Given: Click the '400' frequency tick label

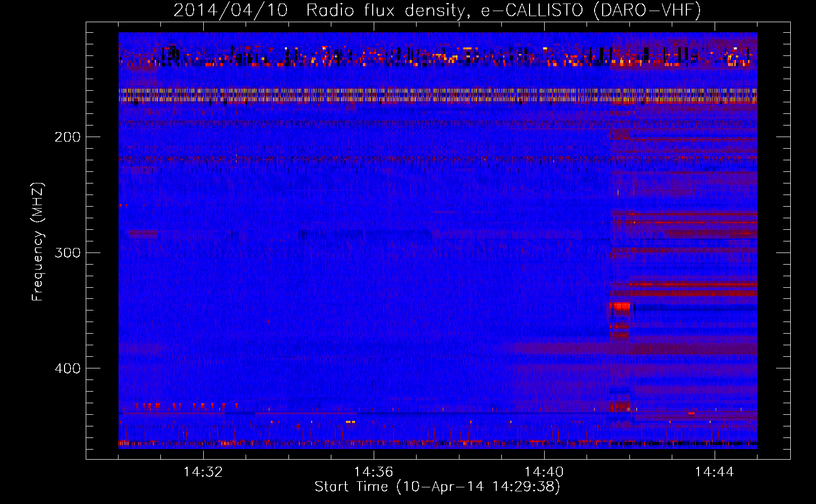Looking at the screenshot, I should (x=67, y=368).
